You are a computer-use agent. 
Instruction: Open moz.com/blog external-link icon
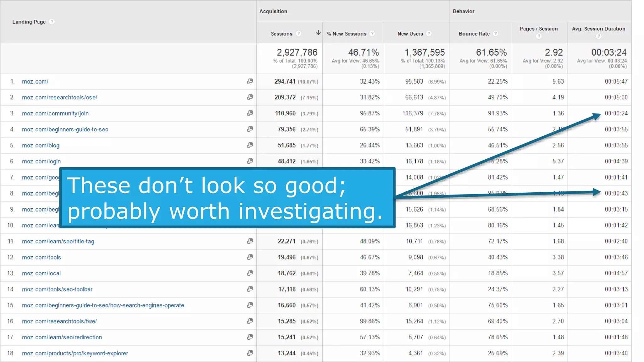point(250,145)
